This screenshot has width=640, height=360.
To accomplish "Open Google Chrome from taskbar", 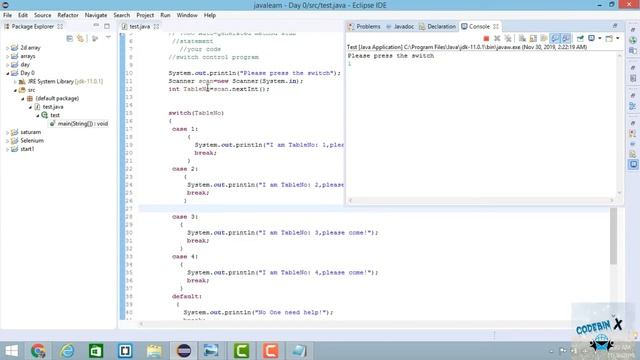I will click(38, 351).
